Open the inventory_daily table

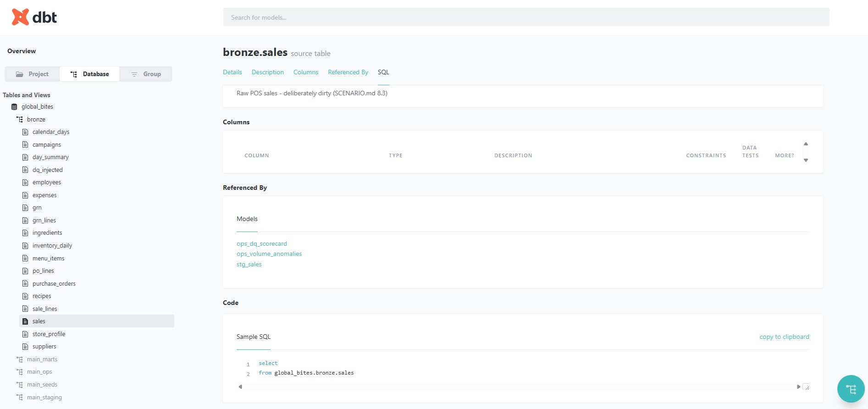52,246
